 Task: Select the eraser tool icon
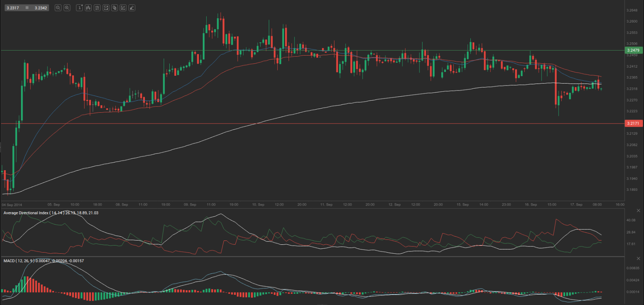132,8
